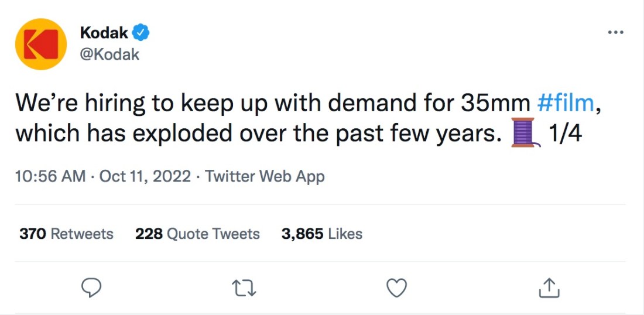The image size is (644, 315).
Task: Open the Kodak logo profile picture
Action: pyautogui.click(x=41, y=44)
